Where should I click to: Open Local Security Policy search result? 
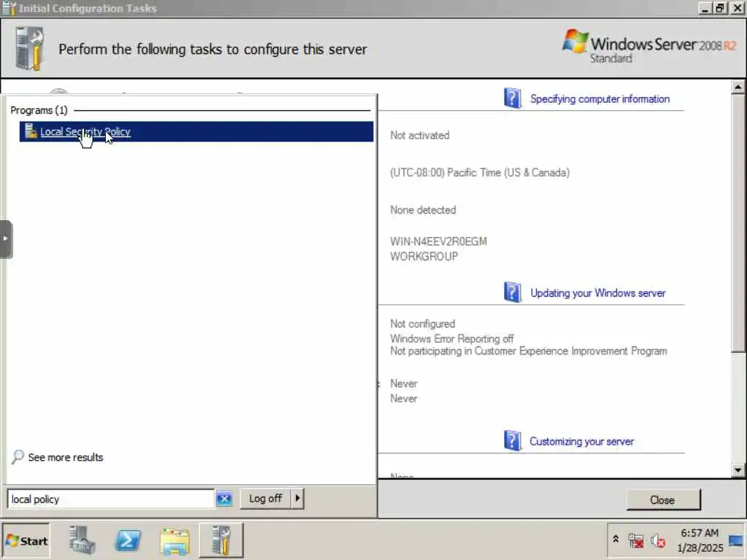[x=196, y=132]
